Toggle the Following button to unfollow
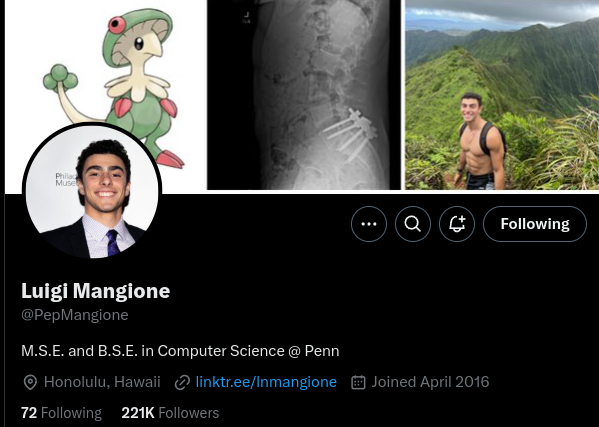599x427 pixels. [x=535, y=224]
